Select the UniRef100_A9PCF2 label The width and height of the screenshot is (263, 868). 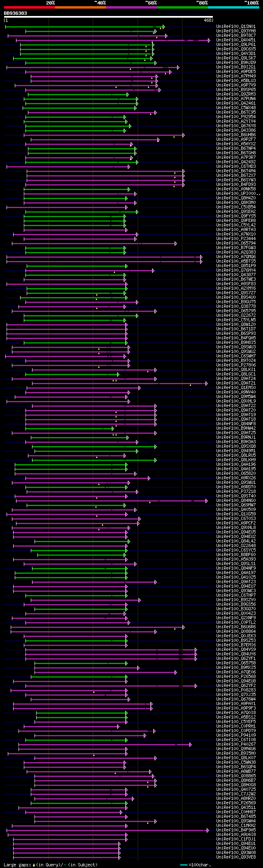(x=236, y=523)
